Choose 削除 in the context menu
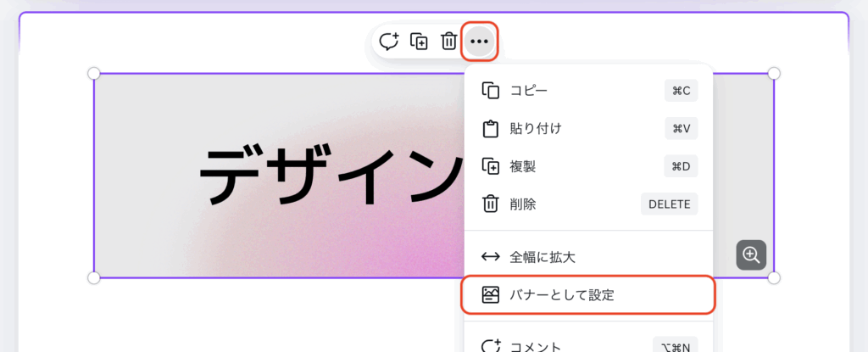The height and width of the screenshot is (352, 868). (522, 204)
